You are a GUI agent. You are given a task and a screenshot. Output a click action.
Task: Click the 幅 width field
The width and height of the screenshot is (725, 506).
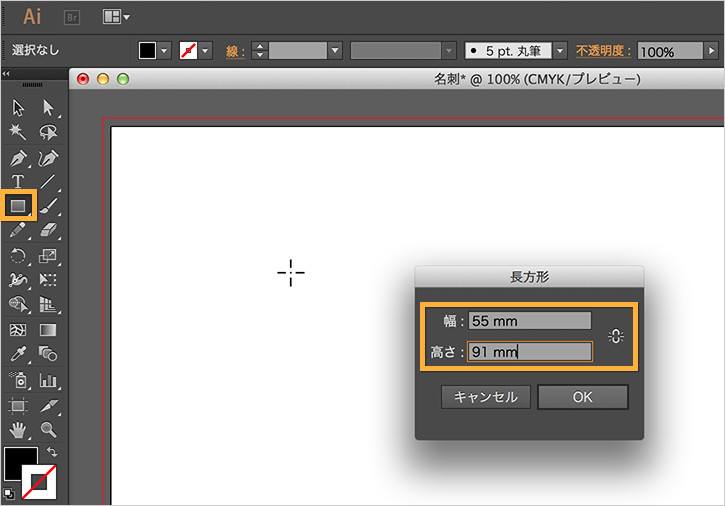[x=530, y=321]
